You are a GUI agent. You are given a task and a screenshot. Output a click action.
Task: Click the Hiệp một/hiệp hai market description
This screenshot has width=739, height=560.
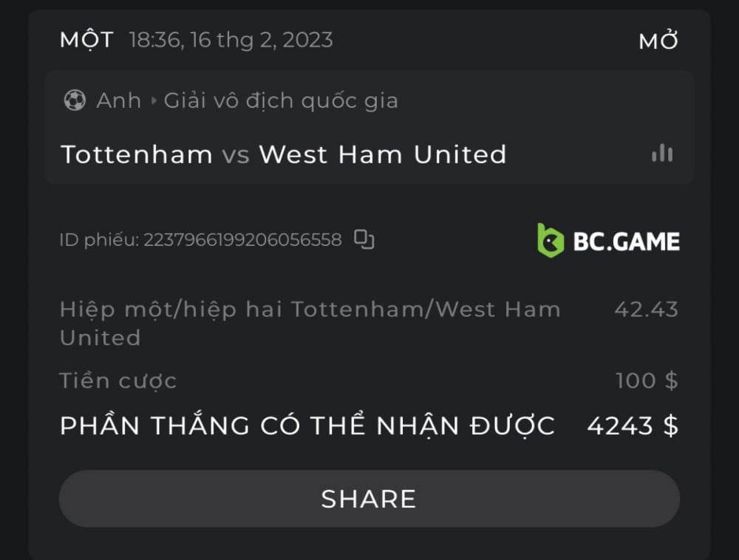tap(310, 323)
